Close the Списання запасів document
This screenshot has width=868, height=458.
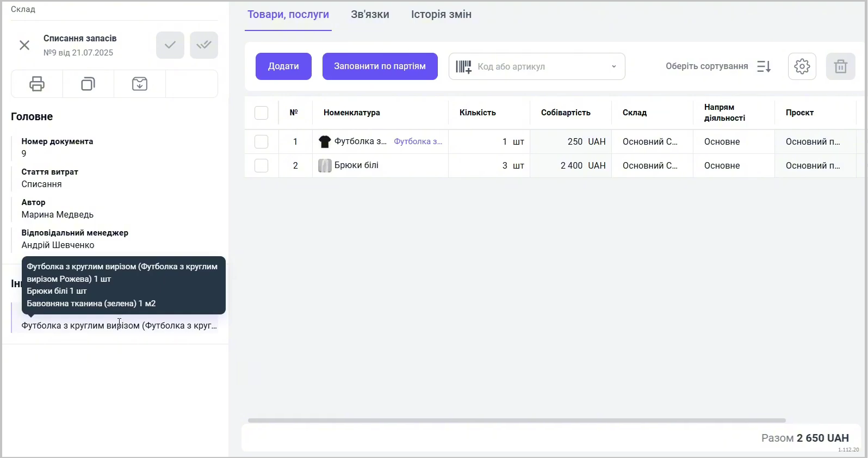[x=24, y=45]
